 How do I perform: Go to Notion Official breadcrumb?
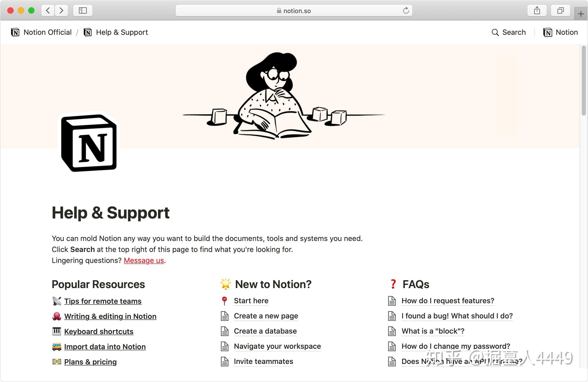pyautogui.click(x=41, y=32)
